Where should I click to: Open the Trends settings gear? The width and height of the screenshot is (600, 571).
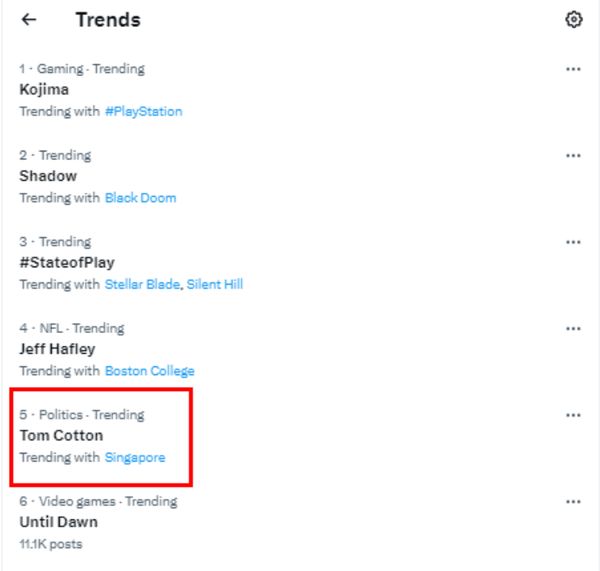point(573,20)
